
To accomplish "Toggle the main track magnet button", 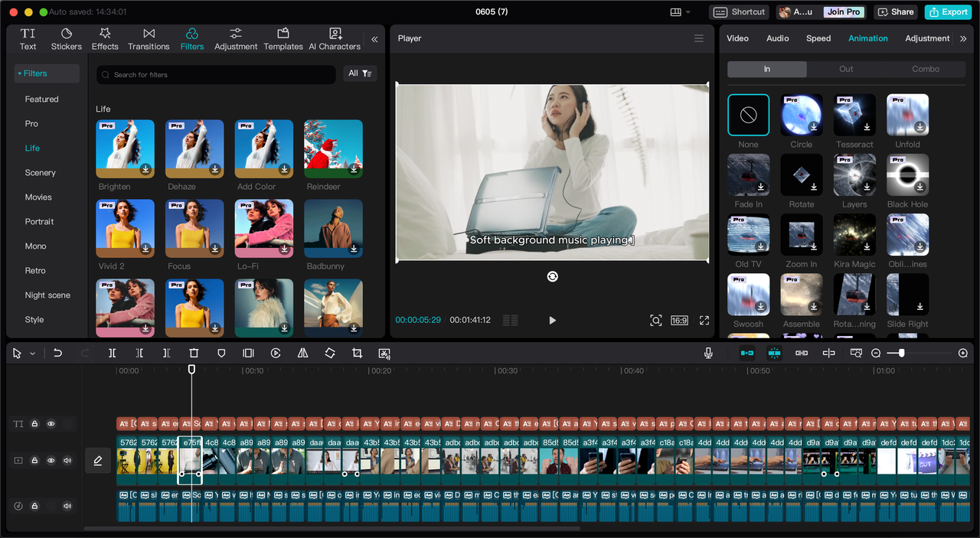I will (x=746, y=353).
